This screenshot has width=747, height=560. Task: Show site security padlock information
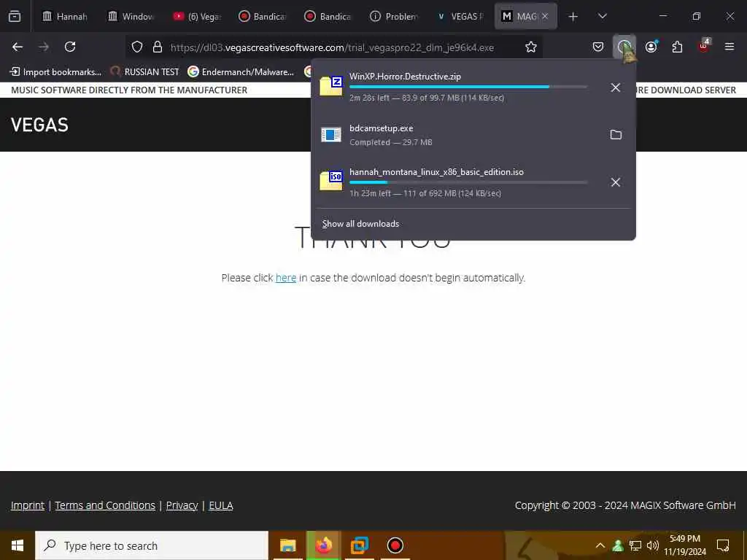[158, 47]
